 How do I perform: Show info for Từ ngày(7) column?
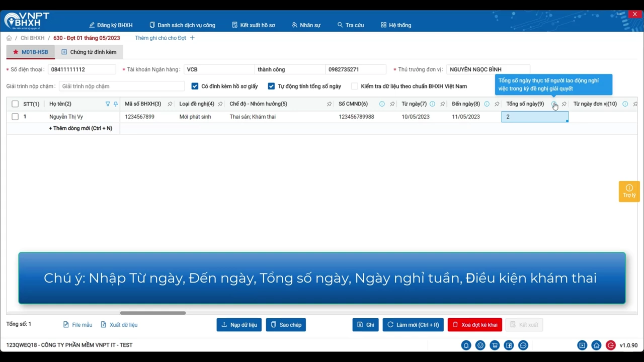click(x=432, y=104)
